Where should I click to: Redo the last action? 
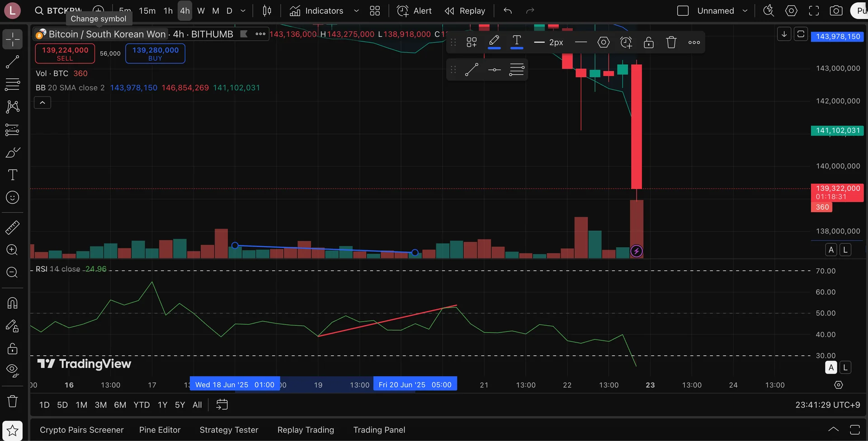pos(530,10)
